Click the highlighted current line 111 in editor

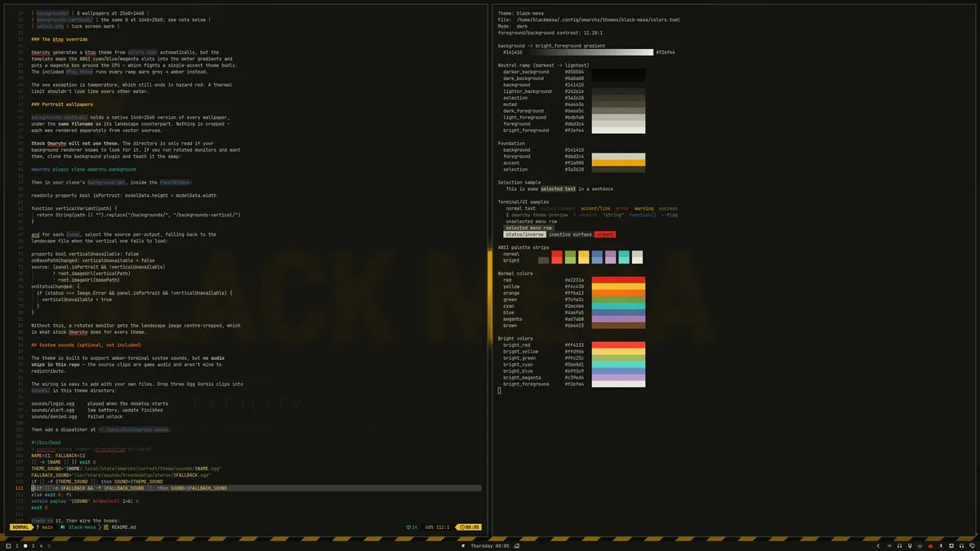click(256, 487)
